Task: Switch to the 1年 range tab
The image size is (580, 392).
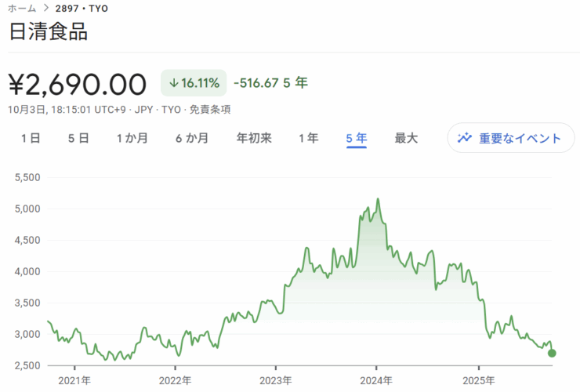Action: click(x=309, y=138)
